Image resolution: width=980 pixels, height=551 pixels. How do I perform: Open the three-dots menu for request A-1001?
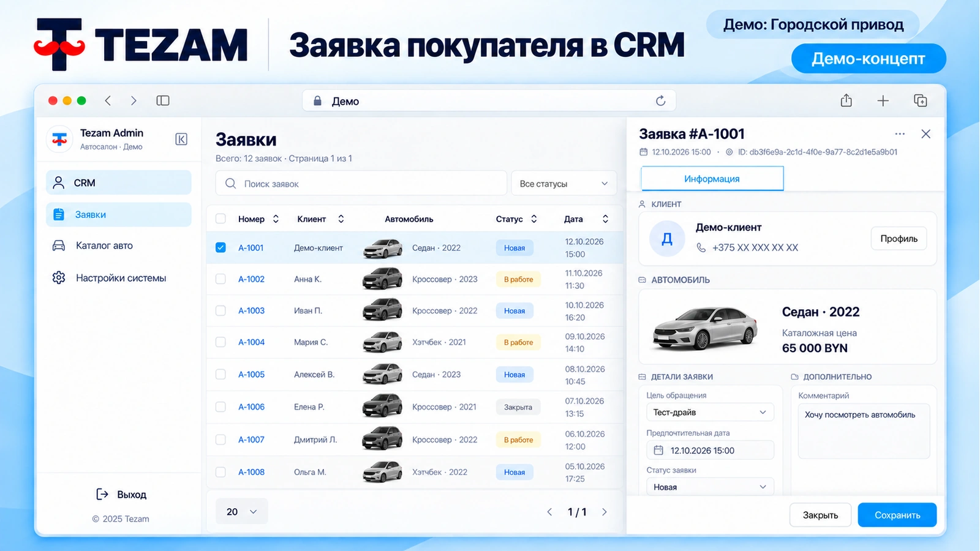coord(900,134)
